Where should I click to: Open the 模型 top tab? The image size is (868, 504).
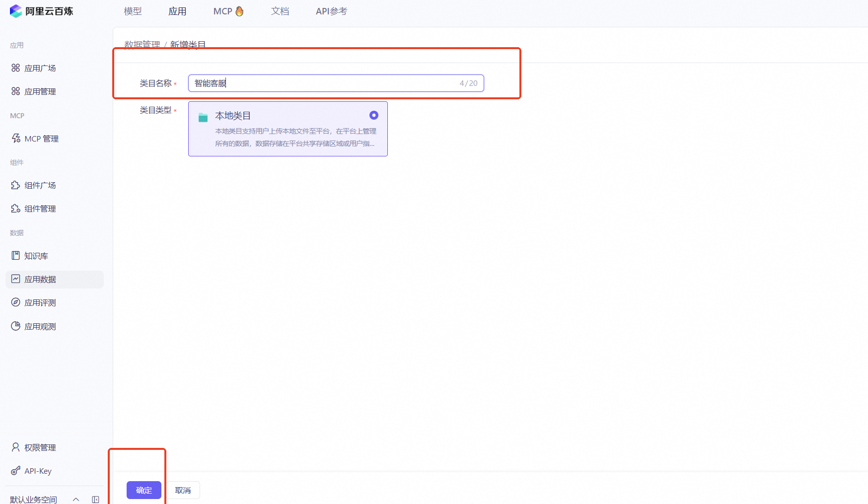pyautogui.click(x=133, y=11)
